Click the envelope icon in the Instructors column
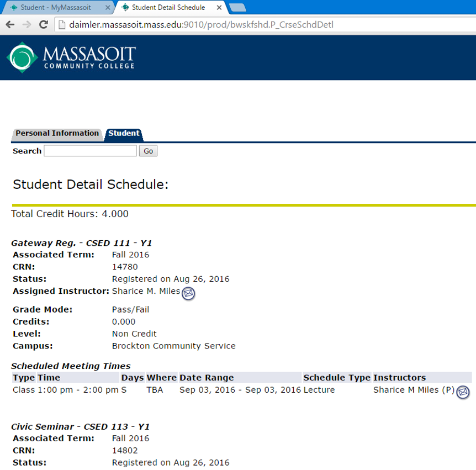Screen dimensions: 476x470 (x=463, y=393)
